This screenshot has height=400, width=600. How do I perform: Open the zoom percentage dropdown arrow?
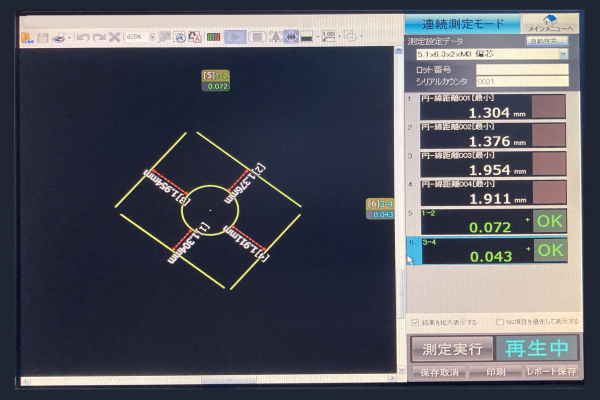(x=152, y=37)
